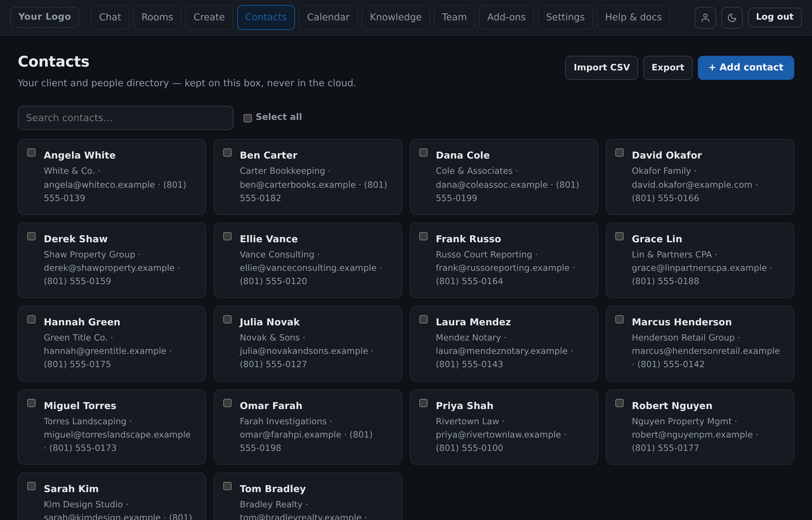The image size is (812, 520).
Task: Open Ben Carter's contact name
Action: click(x=268, y=155)
